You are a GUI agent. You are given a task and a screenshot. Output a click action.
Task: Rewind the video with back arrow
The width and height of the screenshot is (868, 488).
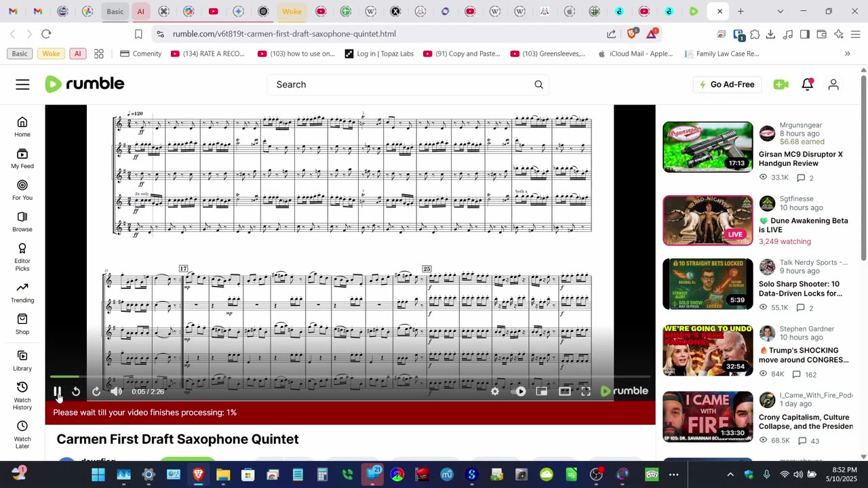pyautogui.click(x=76, y=391)
